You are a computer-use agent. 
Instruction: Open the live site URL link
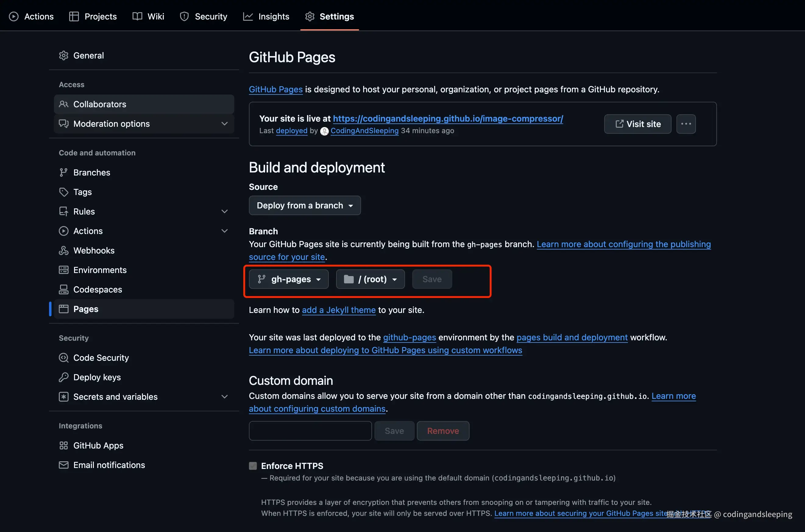448,119
